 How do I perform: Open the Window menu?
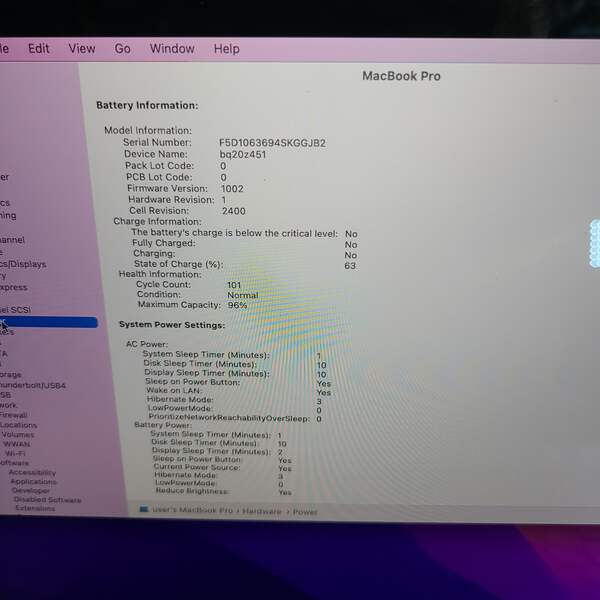click(x=172, y=49)
